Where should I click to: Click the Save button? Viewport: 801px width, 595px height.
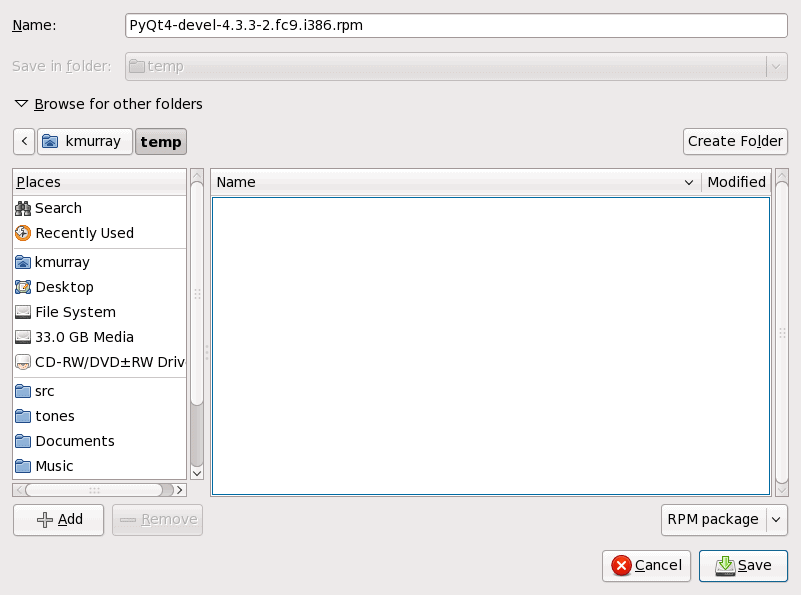tap(743, 565)
